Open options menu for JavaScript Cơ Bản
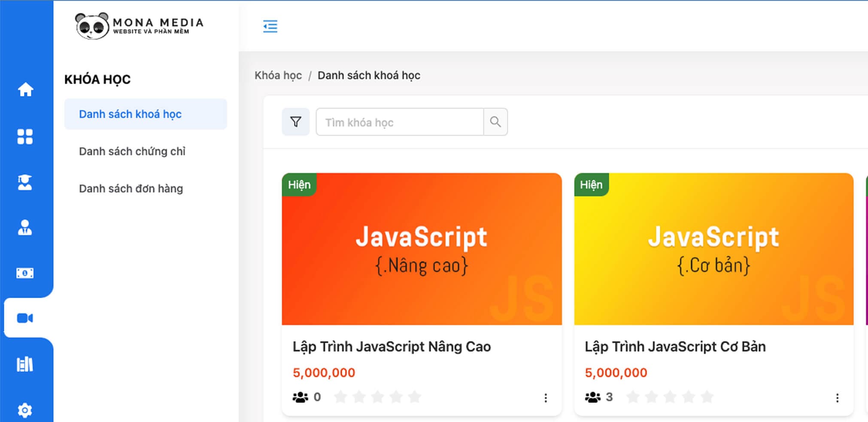 pyautogui.click(x=837, y=398)
